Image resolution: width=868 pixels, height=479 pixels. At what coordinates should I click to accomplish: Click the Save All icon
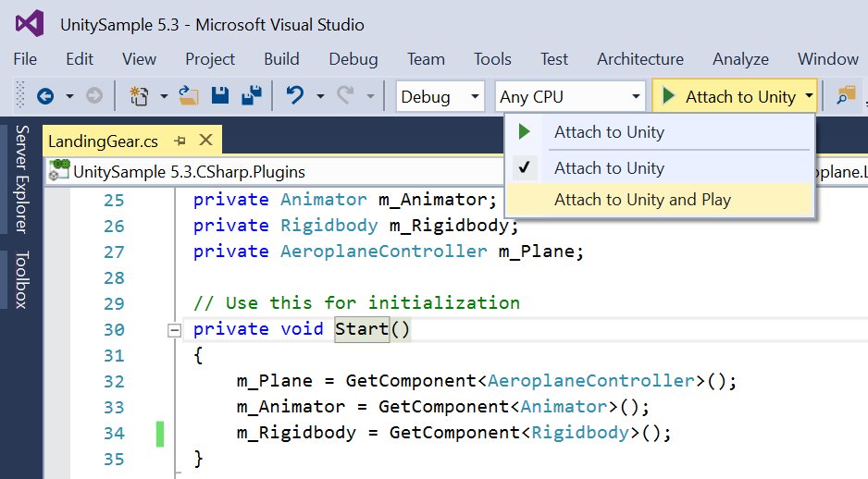click(x=252, y=96)
